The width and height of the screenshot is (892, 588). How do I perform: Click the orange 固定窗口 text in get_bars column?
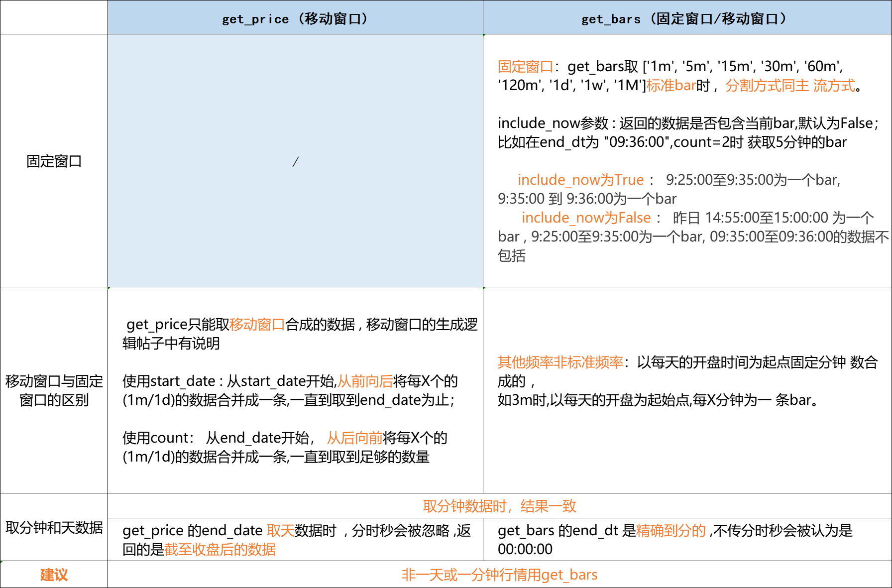click(525, 66)
